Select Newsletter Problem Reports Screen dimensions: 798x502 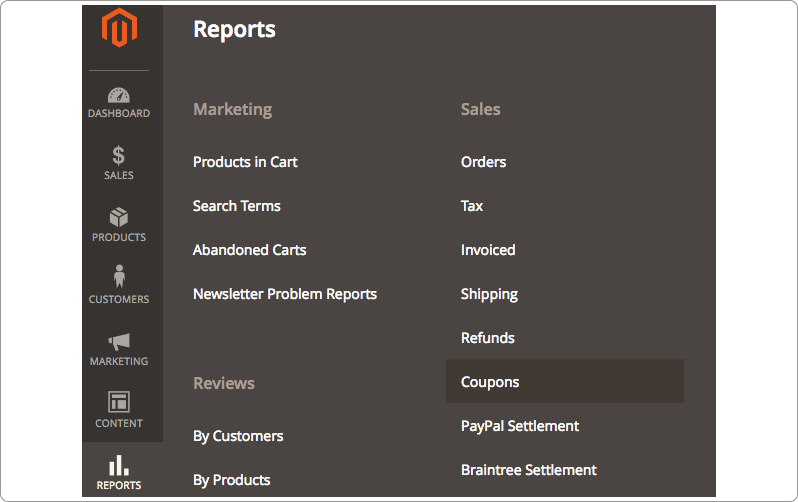(285, 294)
